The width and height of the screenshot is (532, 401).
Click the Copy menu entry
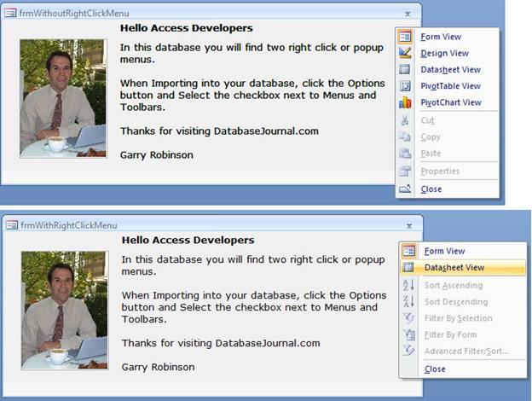(431, 137)
